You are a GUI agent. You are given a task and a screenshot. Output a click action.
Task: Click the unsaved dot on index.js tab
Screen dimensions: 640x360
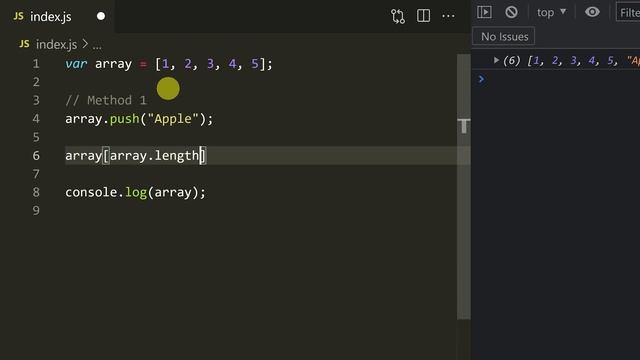pos(101,16)
